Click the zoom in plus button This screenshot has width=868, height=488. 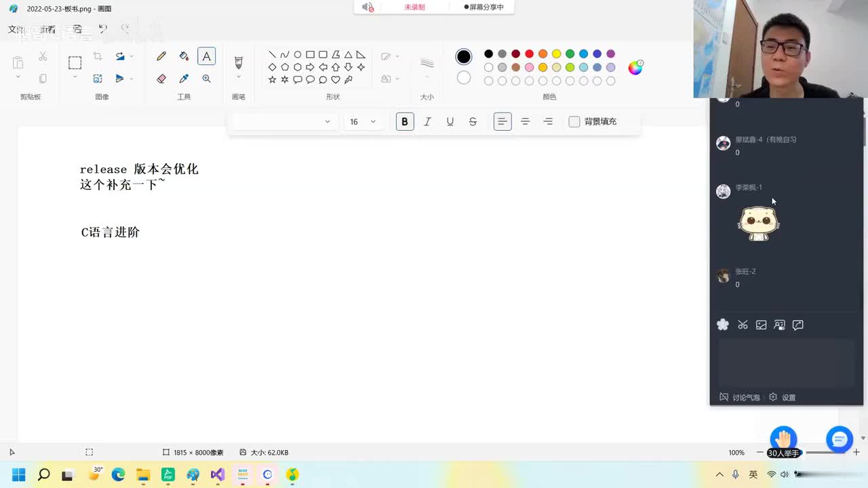(x=856, y=452)
